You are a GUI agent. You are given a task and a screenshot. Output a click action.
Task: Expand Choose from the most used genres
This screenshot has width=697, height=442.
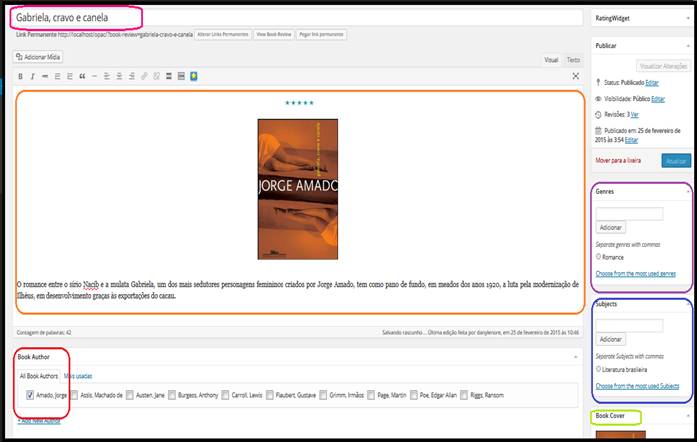636,273
